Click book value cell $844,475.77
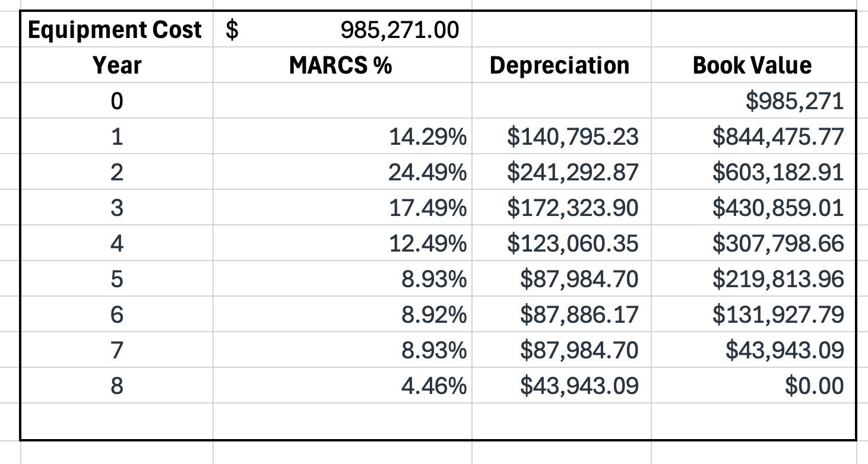Viewport: 868px width, 464px height. coord(778,137)
